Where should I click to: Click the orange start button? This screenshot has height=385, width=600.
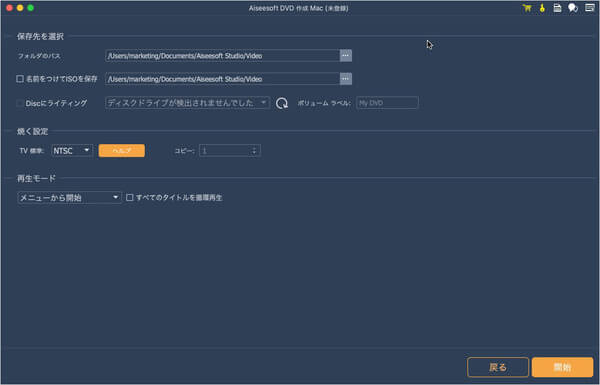click(x=562, y=367)
